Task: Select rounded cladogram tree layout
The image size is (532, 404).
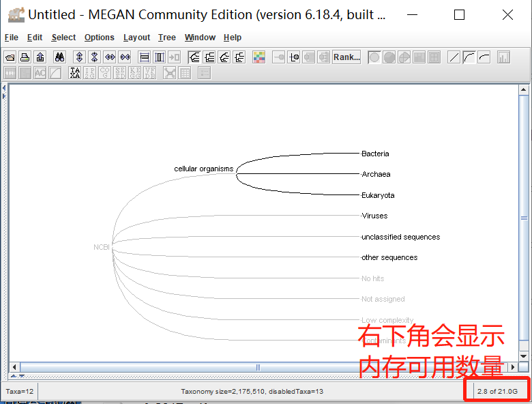Action: (194, 57)
